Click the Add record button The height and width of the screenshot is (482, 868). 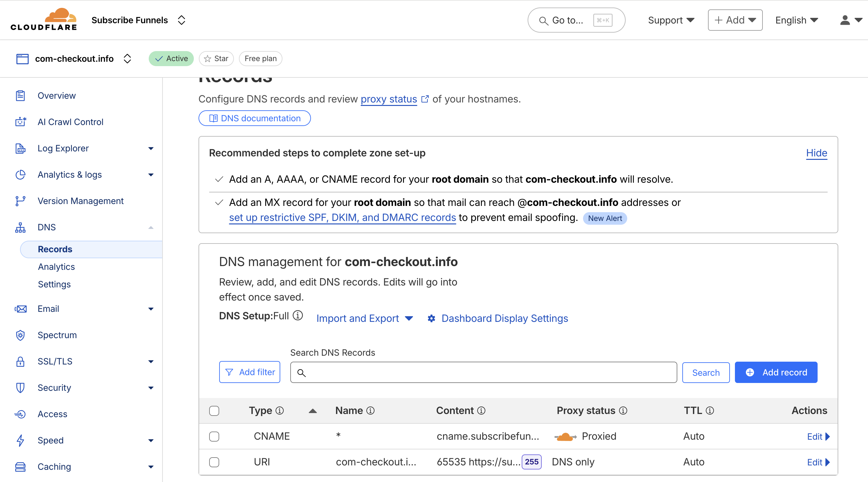[776, 372]
